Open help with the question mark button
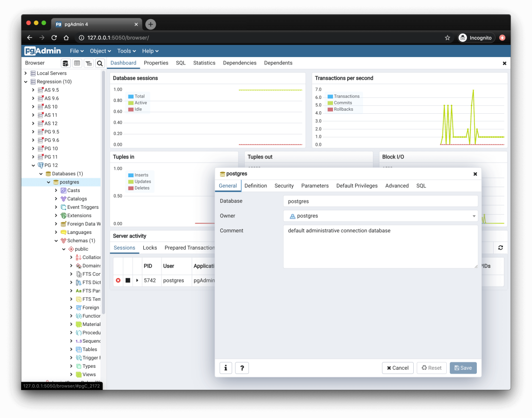 pyautogui.click(x=242, y=368)
